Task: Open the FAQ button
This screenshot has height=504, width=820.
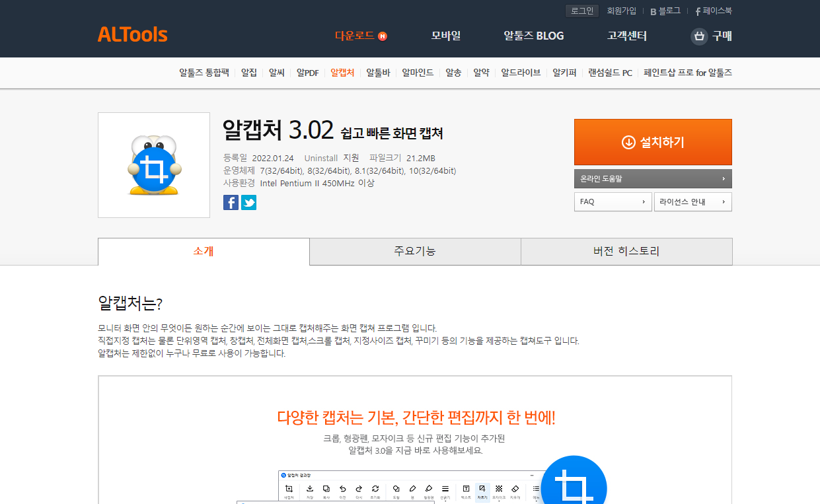Action: pos(613,201)
